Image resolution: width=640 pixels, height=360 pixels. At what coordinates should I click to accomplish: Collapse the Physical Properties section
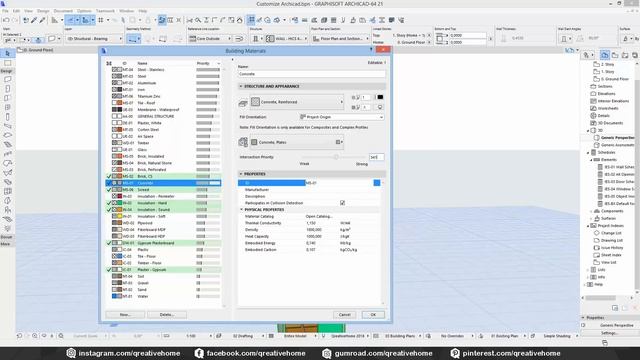241,210
